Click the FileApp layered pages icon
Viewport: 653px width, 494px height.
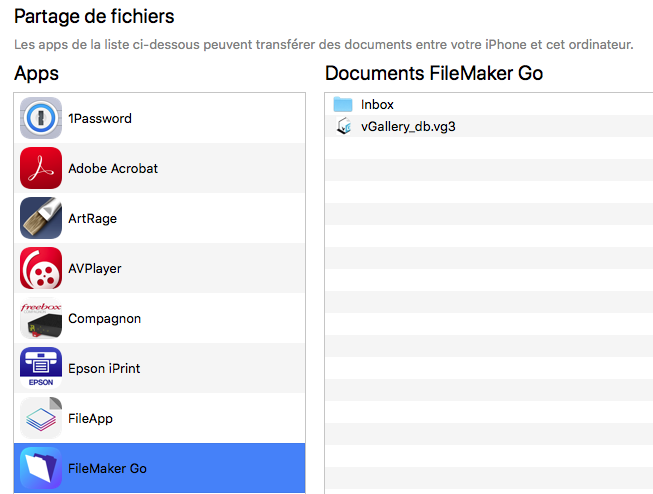coord(41,418)
